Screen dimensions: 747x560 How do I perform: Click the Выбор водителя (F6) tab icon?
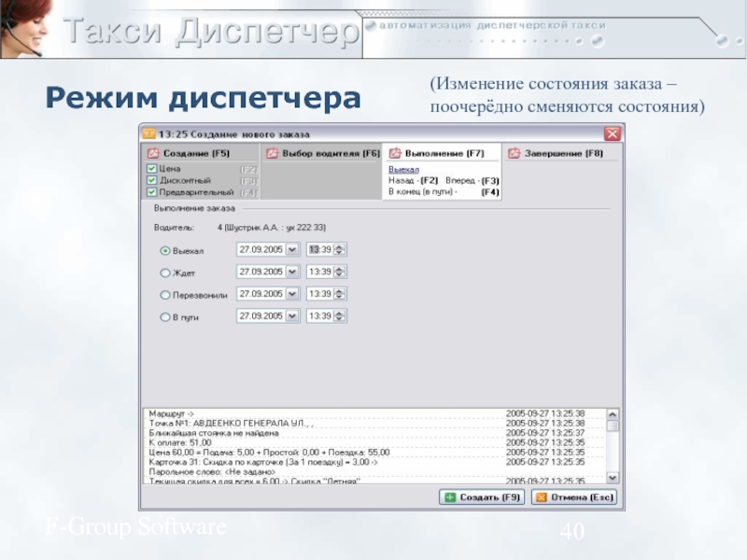[x=272, y=153]
